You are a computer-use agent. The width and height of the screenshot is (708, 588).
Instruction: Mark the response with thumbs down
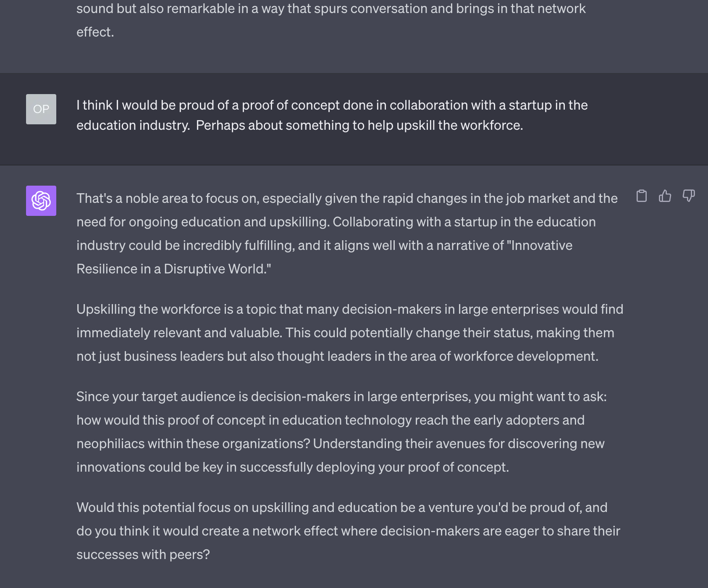689,196
